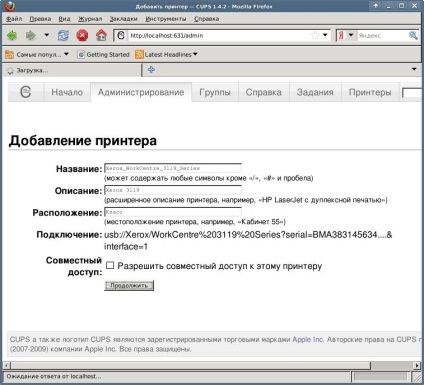Screen dimensions: 424x385
Task: Click the Yandex search engine icon
Action: (x=341, y=35)
